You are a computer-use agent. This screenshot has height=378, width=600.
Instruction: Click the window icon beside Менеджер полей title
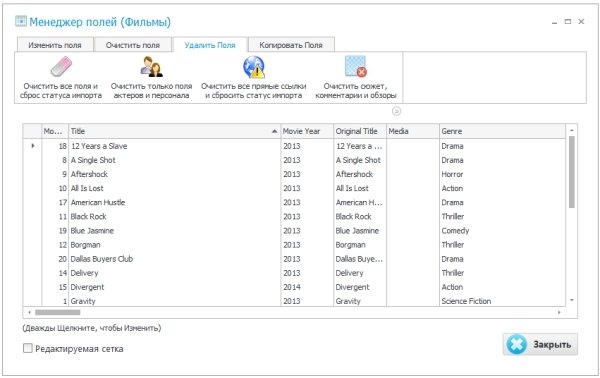[21, 21]
